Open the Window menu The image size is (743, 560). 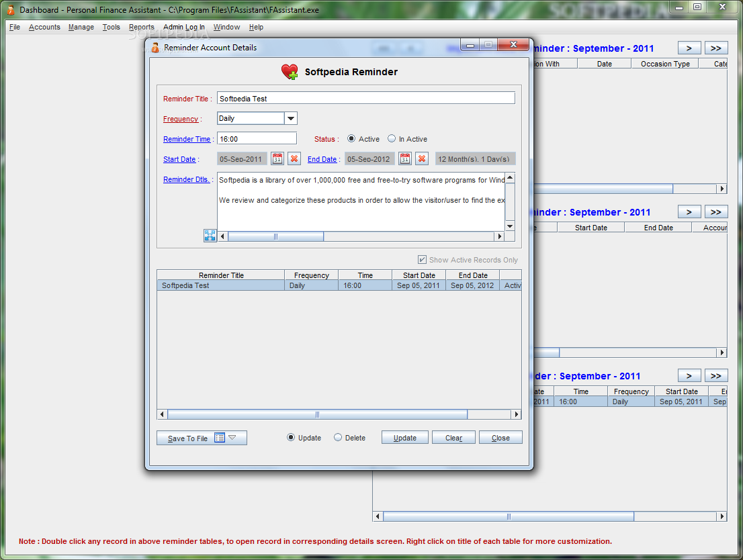pos(226,27)
